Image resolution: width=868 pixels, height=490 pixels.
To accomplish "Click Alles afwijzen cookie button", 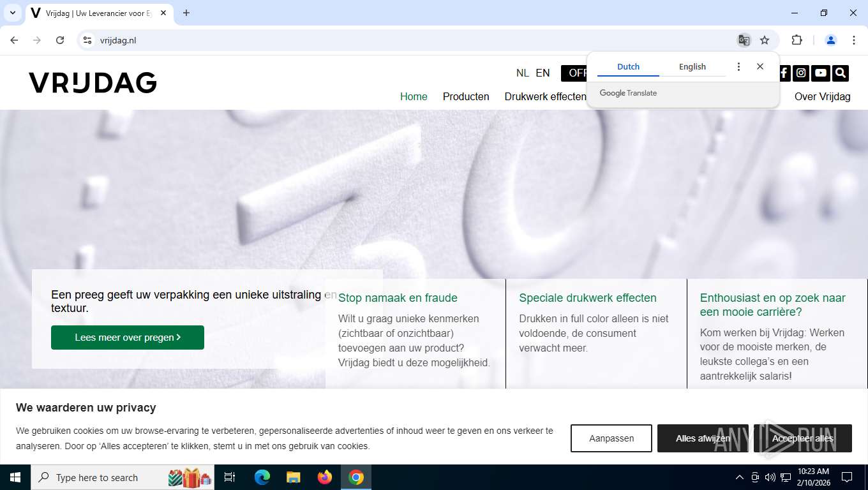I will 703,438.
